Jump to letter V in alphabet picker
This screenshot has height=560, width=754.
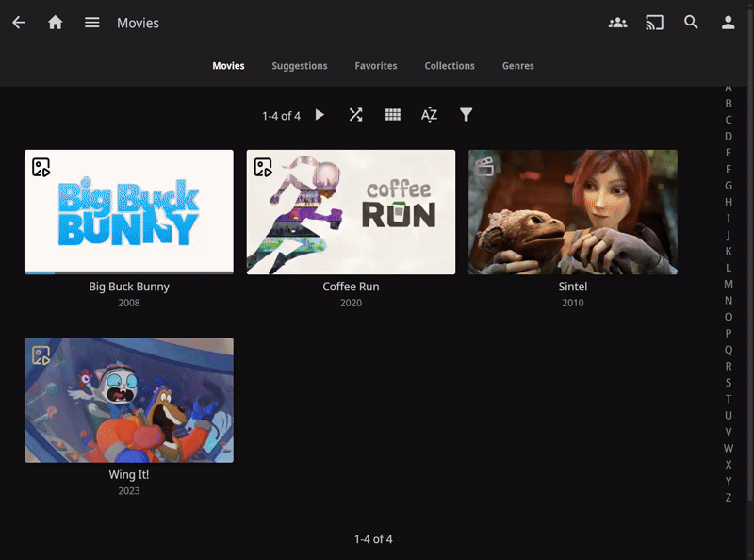click(729, 432)
